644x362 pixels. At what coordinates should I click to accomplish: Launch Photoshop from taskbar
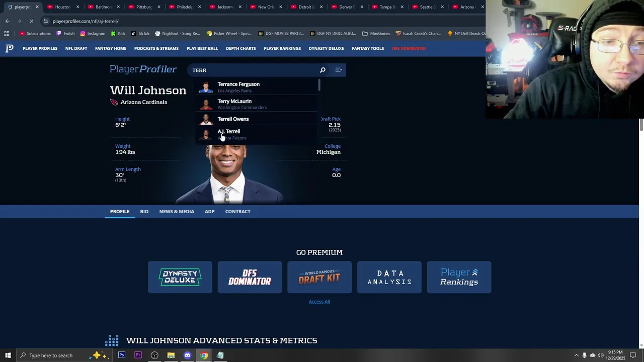point(121,355)
